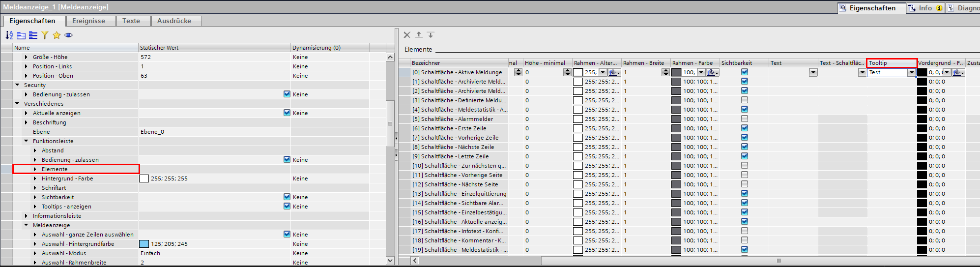The width and height of the screenshot is (980, 267).
Task: Expand the Informationsleiste node
Action: (x=26, y=216)
